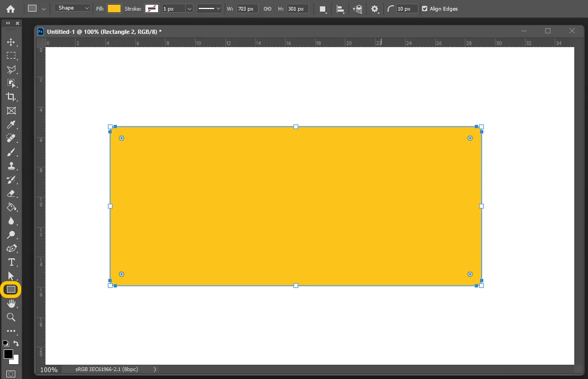Select the Clone Stamp tool

click(x=11, y=166)
